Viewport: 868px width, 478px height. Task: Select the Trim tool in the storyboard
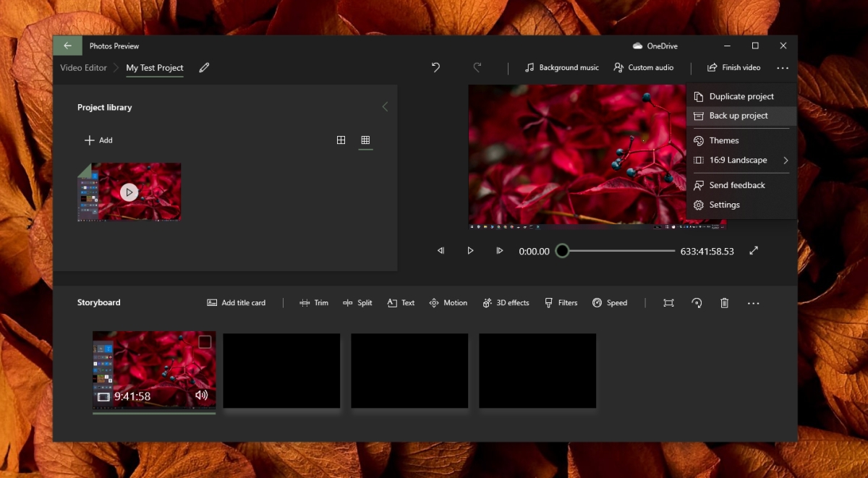tap(314, 302)
